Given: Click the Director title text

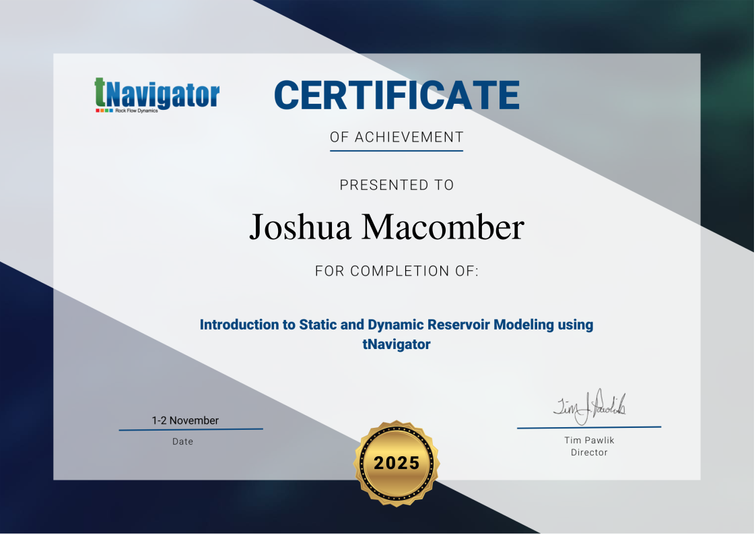Looking at the screenshot, I should pyautogui.click(x=589, y=453).
